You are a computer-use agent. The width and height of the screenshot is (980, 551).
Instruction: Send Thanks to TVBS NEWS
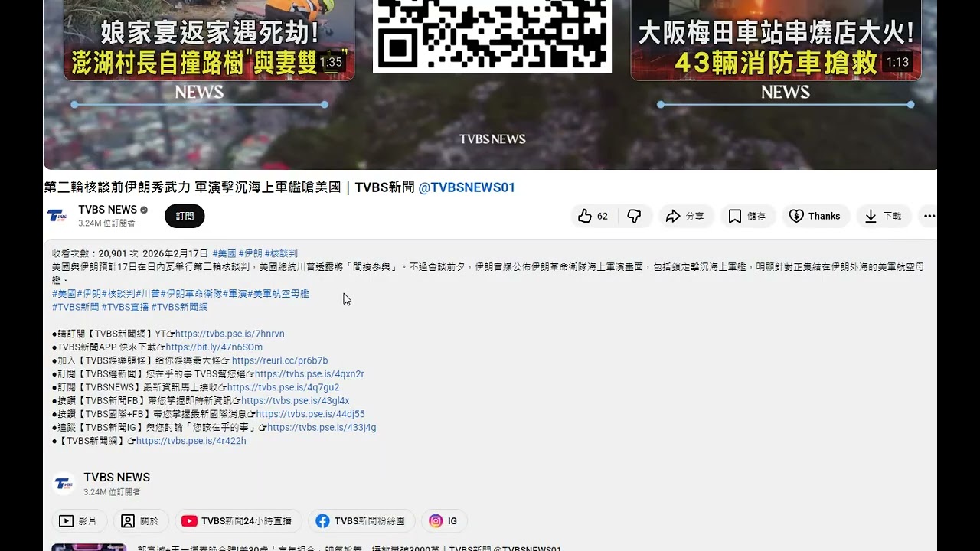815,217
